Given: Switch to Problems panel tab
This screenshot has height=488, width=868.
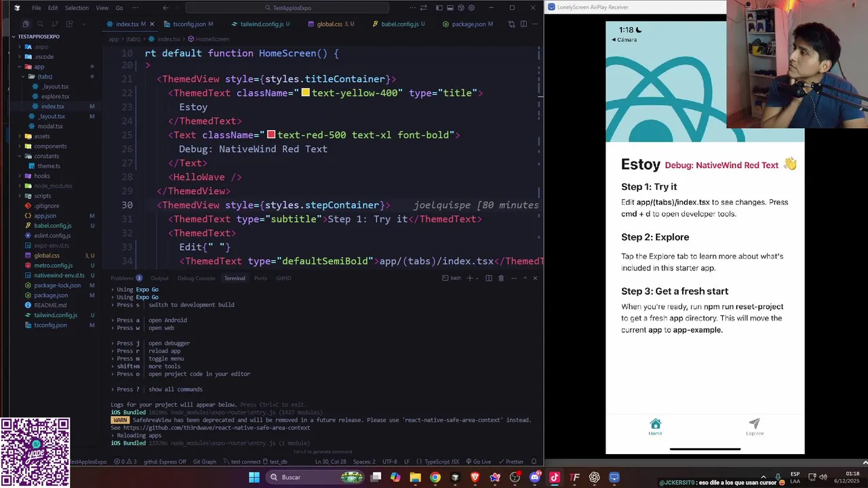Looking at the screenshot, I should coord(126,278).
